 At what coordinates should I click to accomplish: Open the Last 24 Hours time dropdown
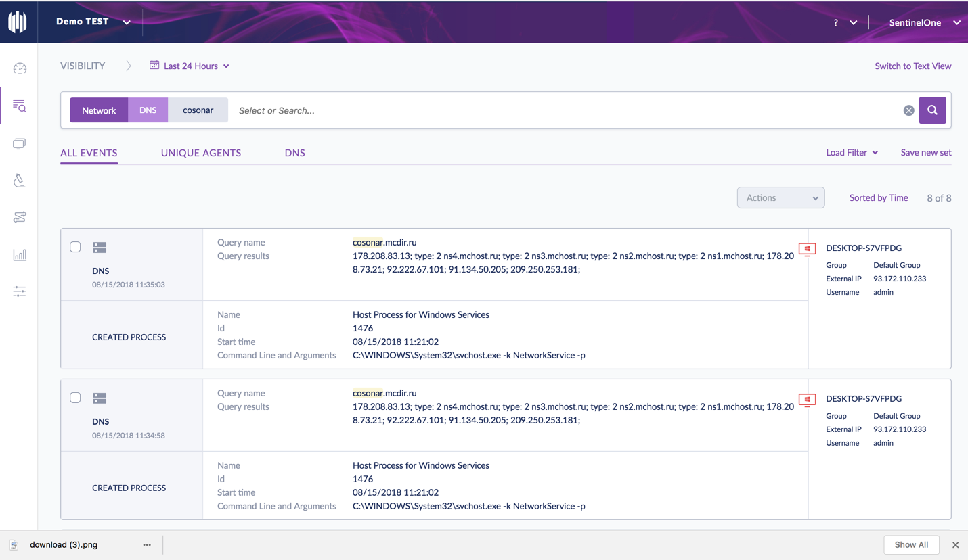pyautogui.click(x=190, y=66)
